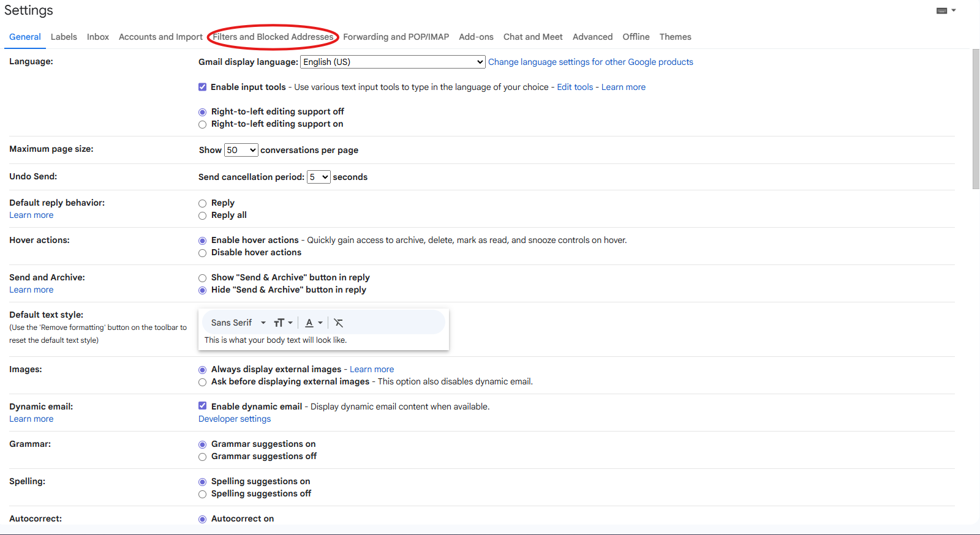Click Learn more beside Always display external images
The height and width of the screenshot is (535, 980).
point(372,369)
